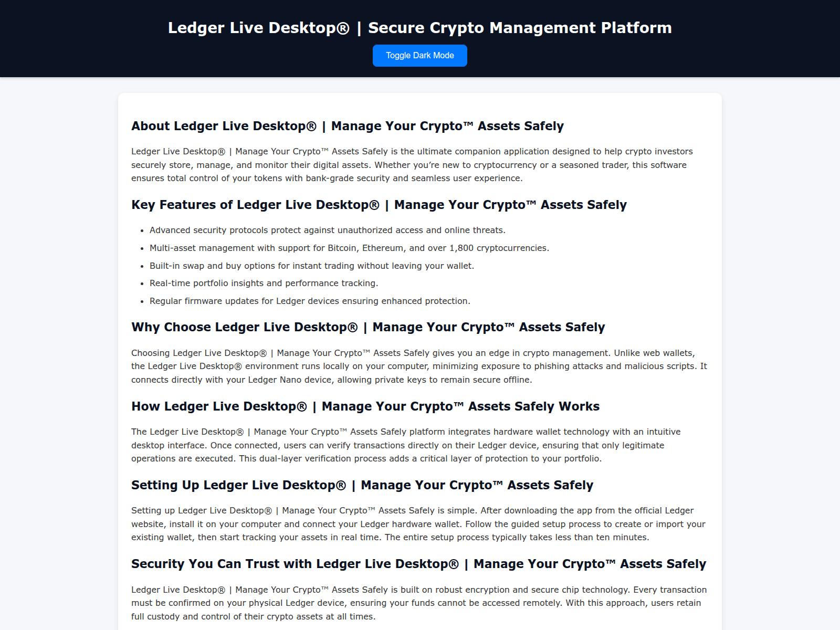
Task: Select the 'Key Features of Ledger Live' heading
Action: 379,205
